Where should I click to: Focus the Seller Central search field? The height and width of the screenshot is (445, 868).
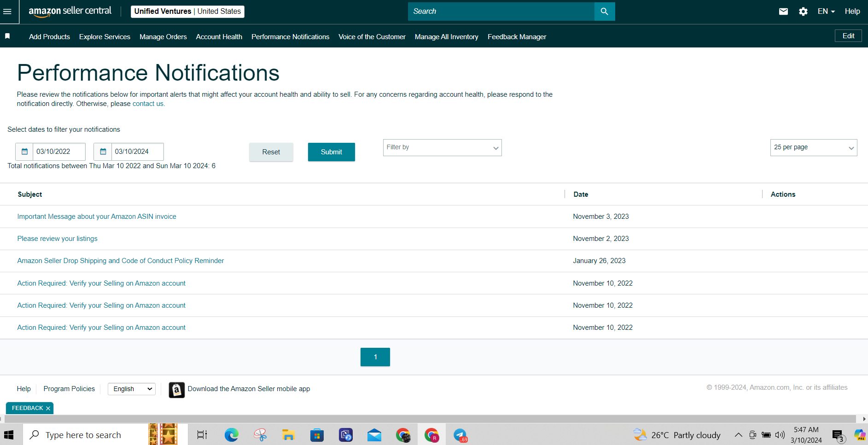[501, 12]
